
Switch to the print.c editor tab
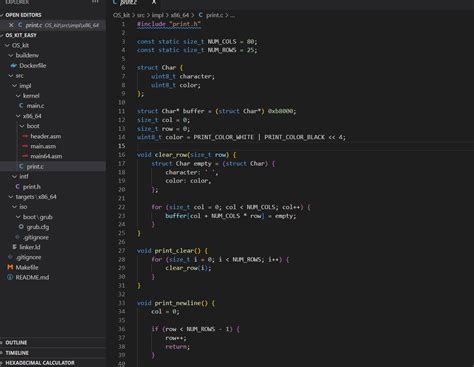[x=128, y=2]
